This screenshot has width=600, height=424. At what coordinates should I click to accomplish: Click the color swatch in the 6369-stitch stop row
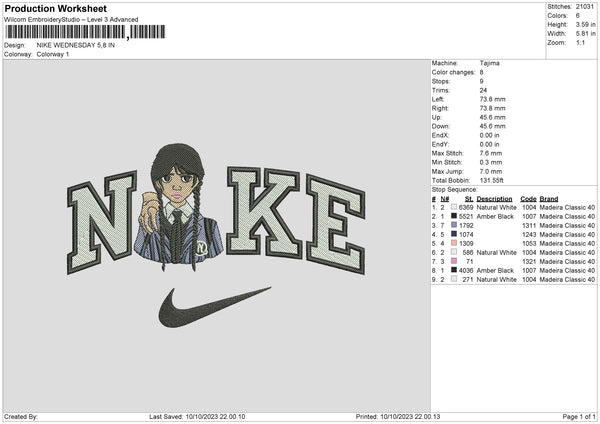[454, 207]
